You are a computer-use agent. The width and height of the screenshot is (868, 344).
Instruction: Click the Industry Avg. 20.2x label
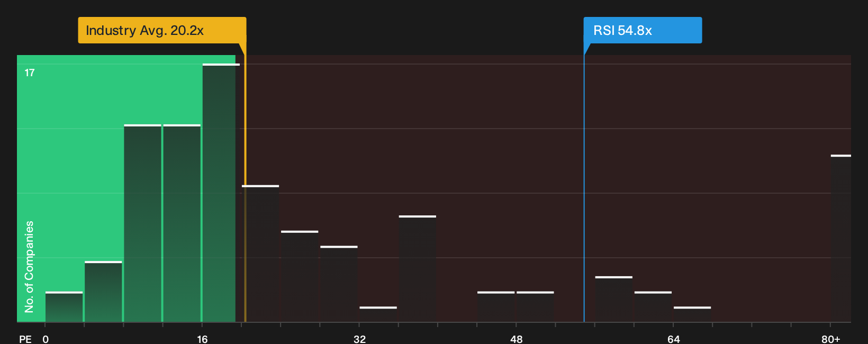tap(162, 30)
